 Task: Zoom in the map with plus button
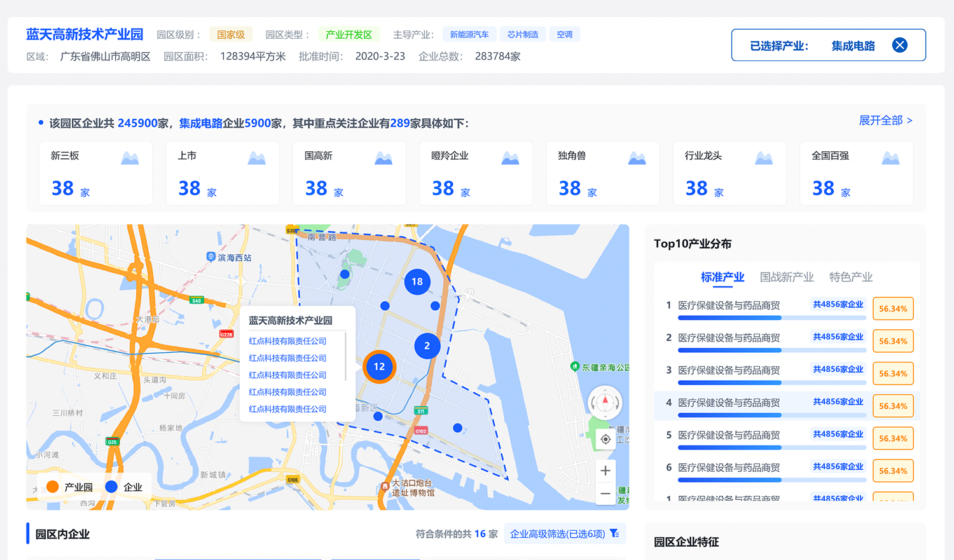[x=605, y=470]
